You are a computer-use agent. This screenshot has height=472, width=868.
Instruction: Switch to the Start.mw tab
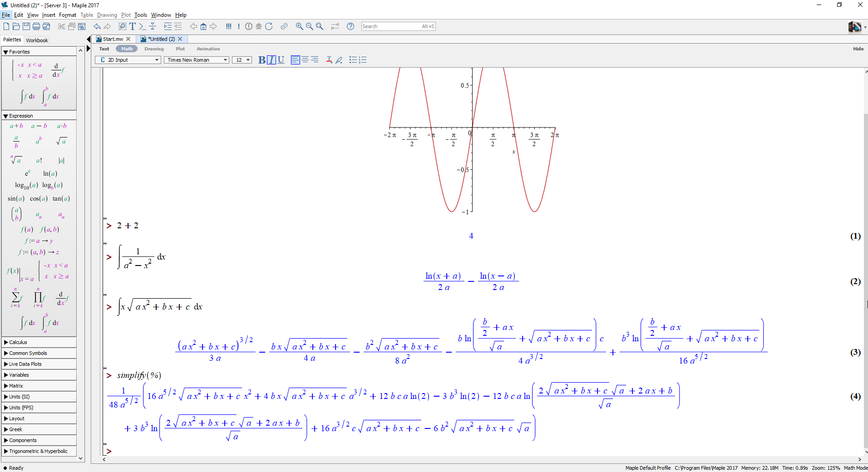click(x=113, y=39)
